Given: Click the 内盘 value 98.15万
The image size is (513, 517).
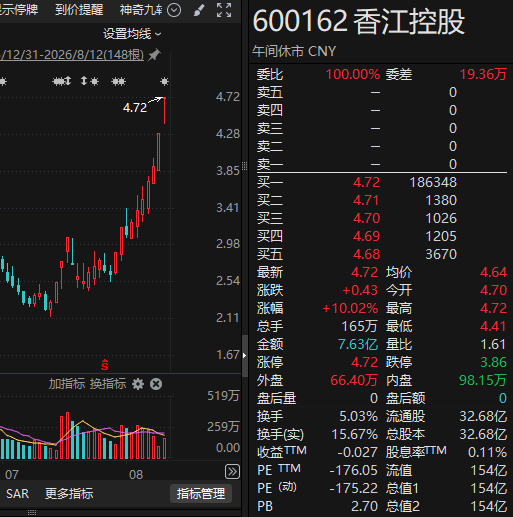Looking at the screenshot, I should click(483, 380).
